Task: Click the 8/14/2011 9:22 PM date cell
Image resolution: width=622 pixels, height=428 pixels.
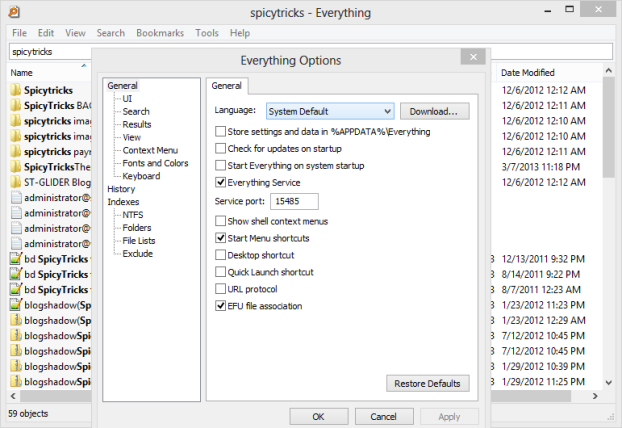Action: tap(541, 274)
